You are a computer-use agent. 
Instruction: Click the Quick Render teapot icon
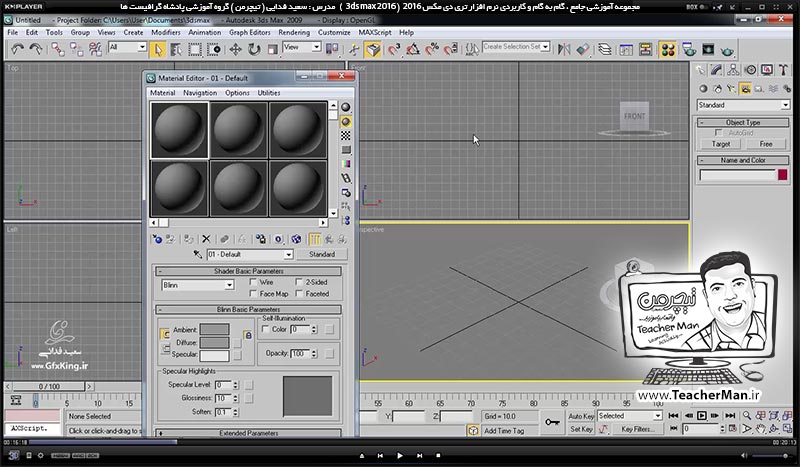click(728, 50)
